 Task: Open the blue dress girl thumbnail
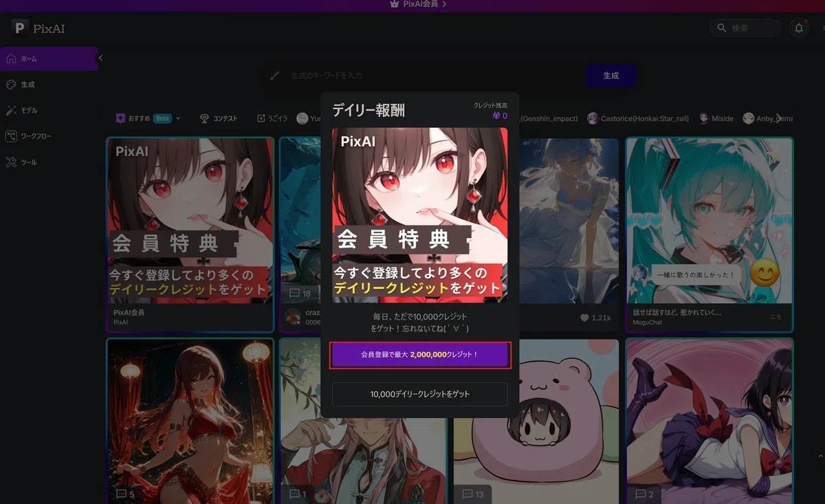tap(569, 220)
